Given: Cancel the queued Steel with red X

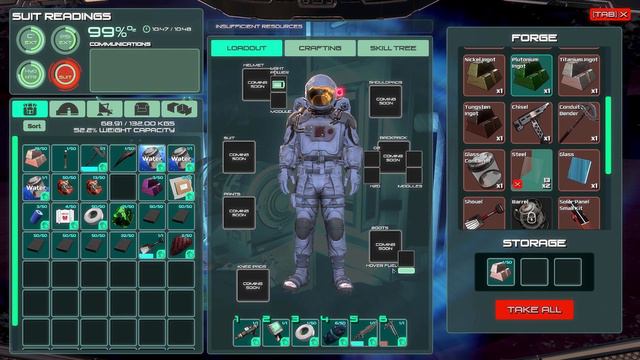Looking at the screenshot, I should [518, 184].
